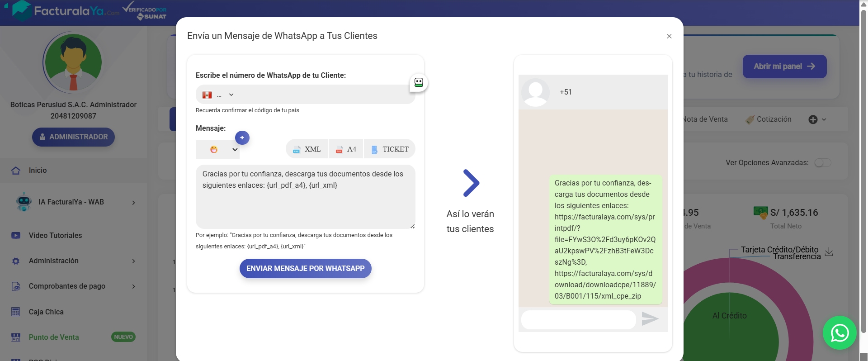The width and height of the screenshot is (868, 361).
Task: Click the Comprobantes de pago document icon
Action: coord(16,286)
